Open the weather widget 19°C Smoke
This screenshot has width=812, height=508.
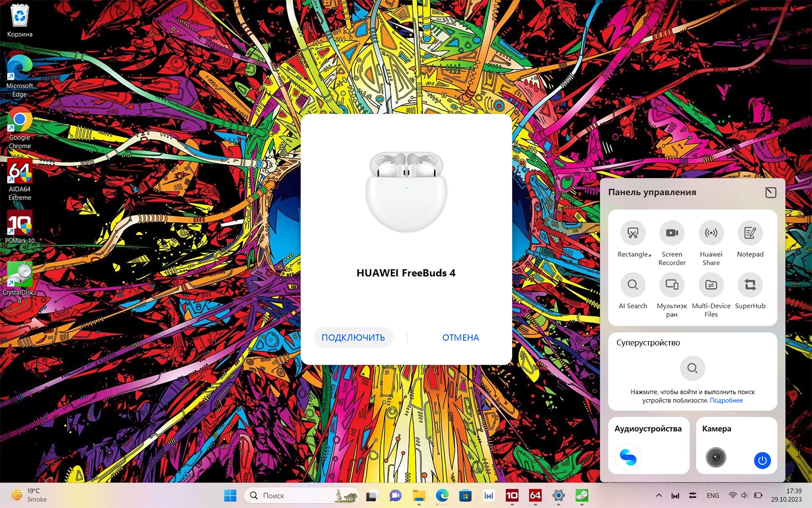point(30,496)
